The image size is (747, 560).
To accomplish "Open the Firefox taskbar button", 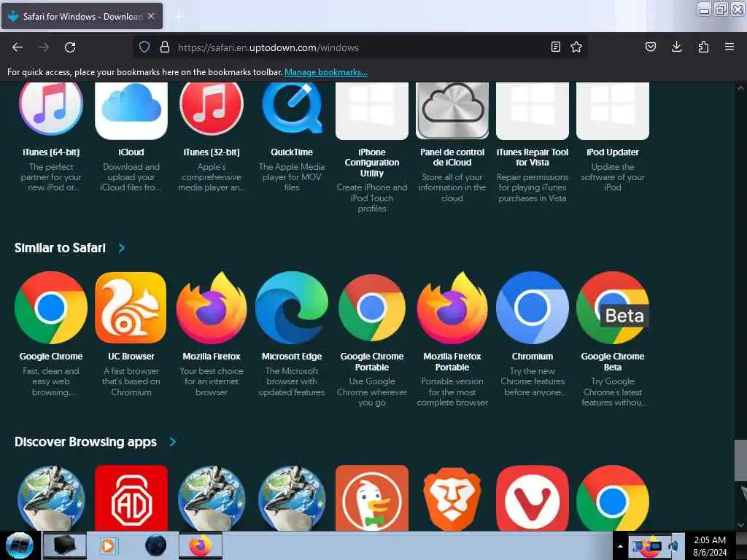I will 201,545.
